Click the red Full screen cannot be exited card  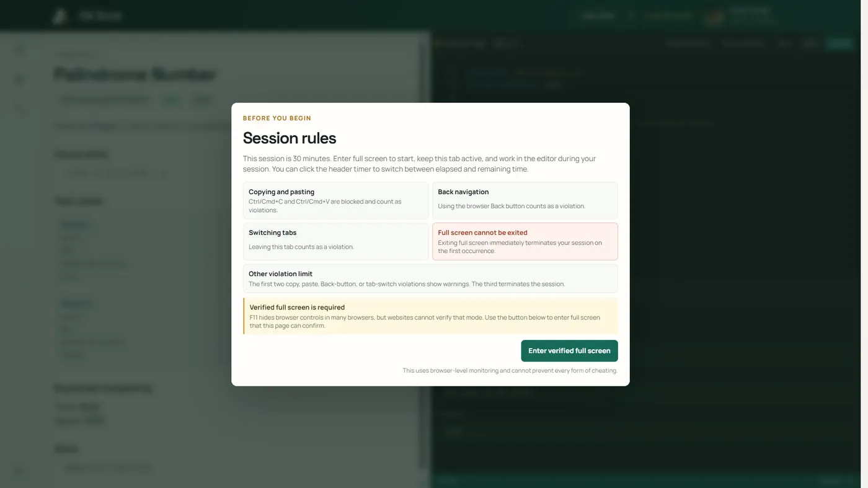tap(525, 241)
